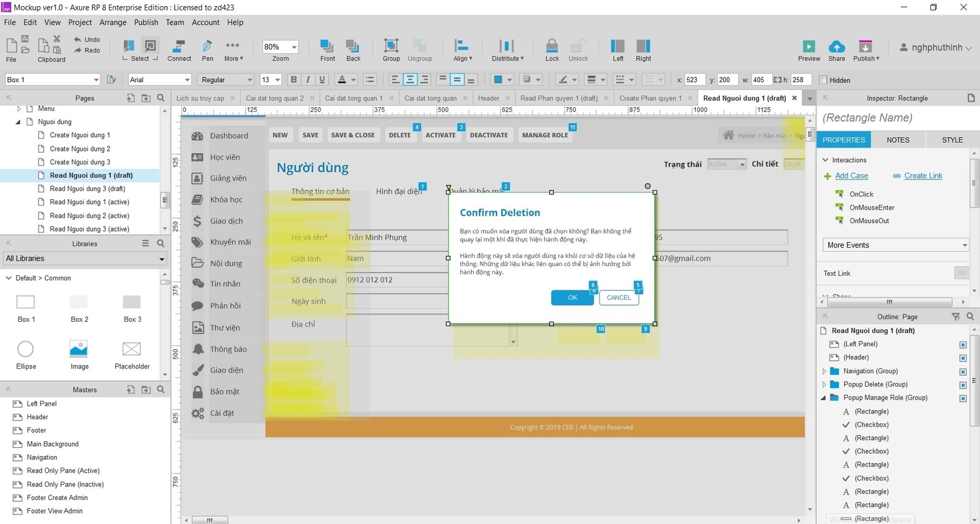The height and width of the screenshot is (524, 980).
Task: Select the Pen tool in toolbar
Action: [207, 47]
